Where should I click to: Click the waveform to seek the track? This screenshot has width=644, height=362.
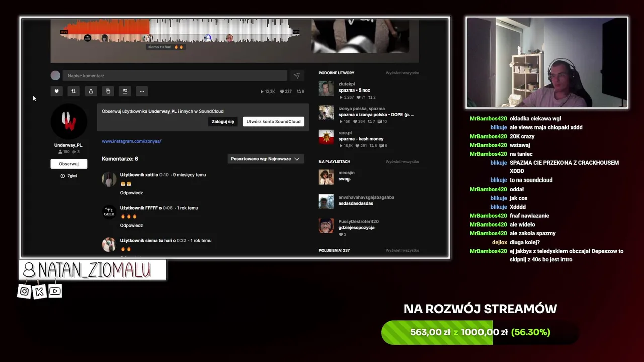[180, 31]
